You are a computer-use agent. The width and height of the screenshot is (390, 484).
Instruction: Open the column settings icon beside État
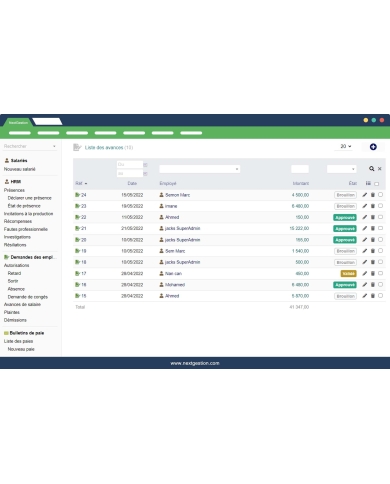(x=368, y=183)
